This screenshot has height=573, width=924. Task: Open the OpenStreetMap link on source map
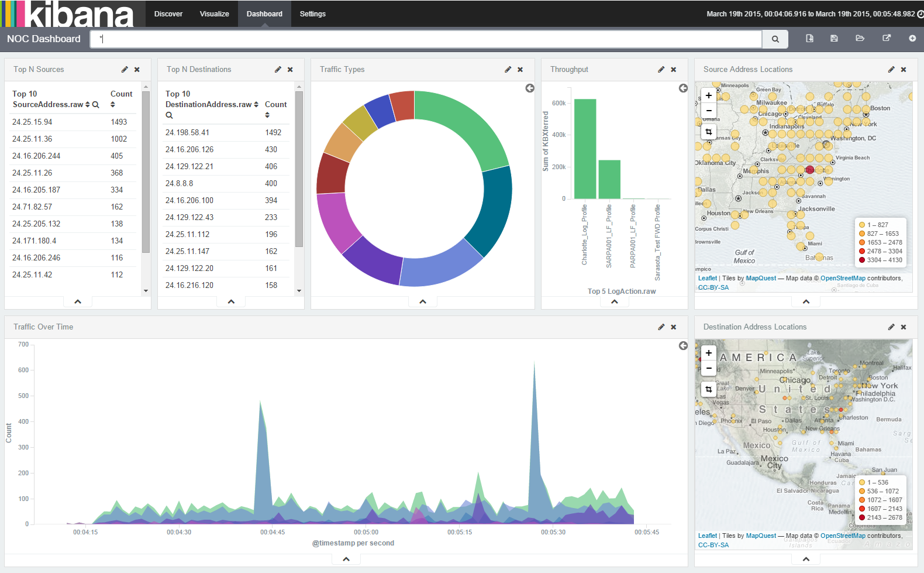point(843,279)
